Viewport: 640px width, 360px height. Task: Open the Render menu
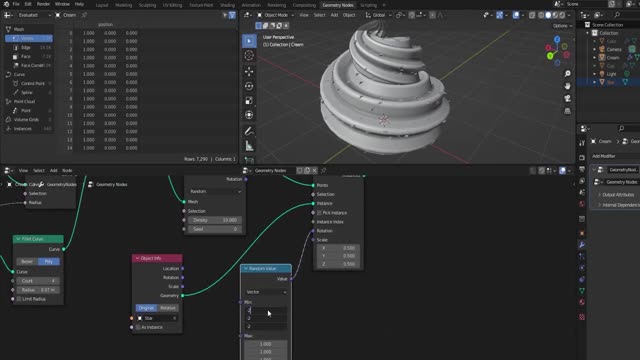coord(43,4)
